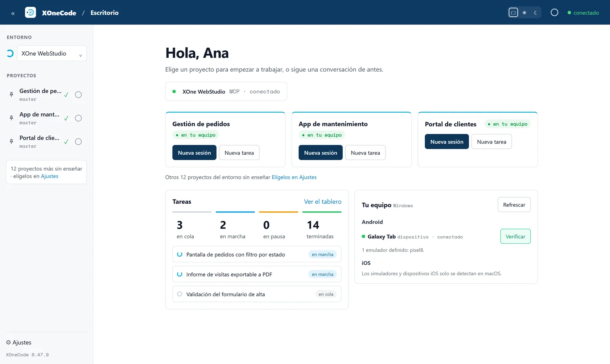This screenshot has width=610, height=364.
Task: Open the XOne WebStudio environment dropdown
Action: click(x=52, y=53)
